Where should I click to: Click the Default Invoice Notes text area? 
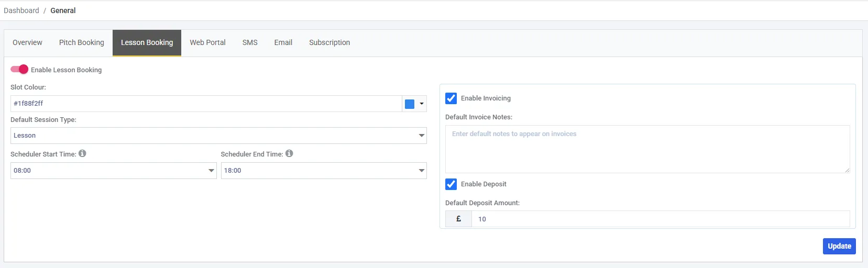point(647,149)
